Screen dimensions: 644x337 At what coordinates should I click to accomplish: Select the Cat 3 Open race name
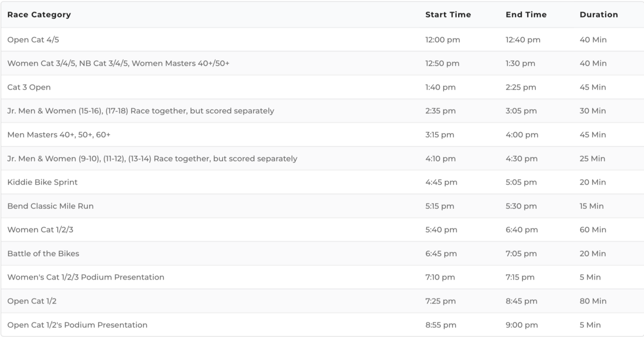[x=29, y=87]
